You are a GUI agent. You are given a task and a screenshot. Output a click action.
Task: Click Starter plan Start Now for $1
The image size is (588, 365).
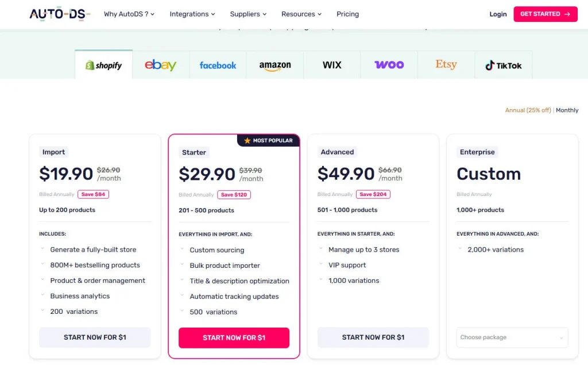234,338
